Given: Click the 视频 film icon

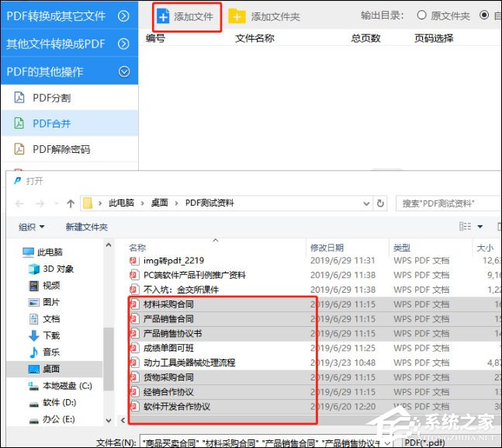Looking at the screenshot, I should [x=34, y=286].
